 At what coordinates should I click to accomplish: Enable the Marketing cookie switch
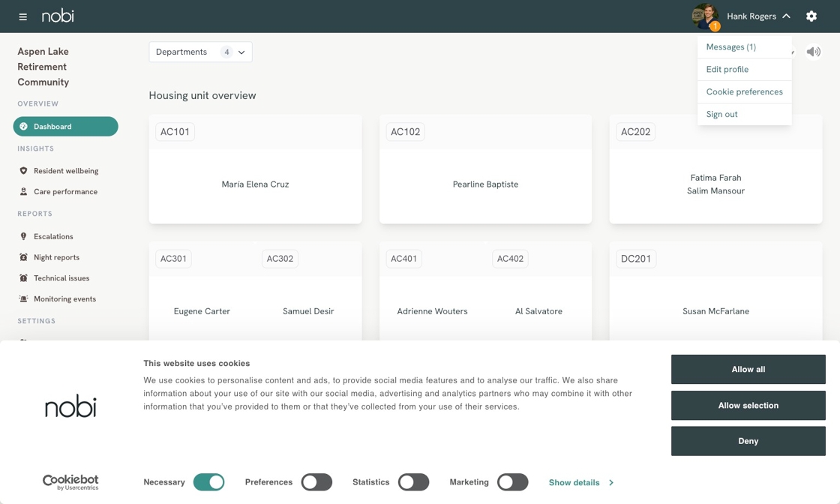[513, 482]
